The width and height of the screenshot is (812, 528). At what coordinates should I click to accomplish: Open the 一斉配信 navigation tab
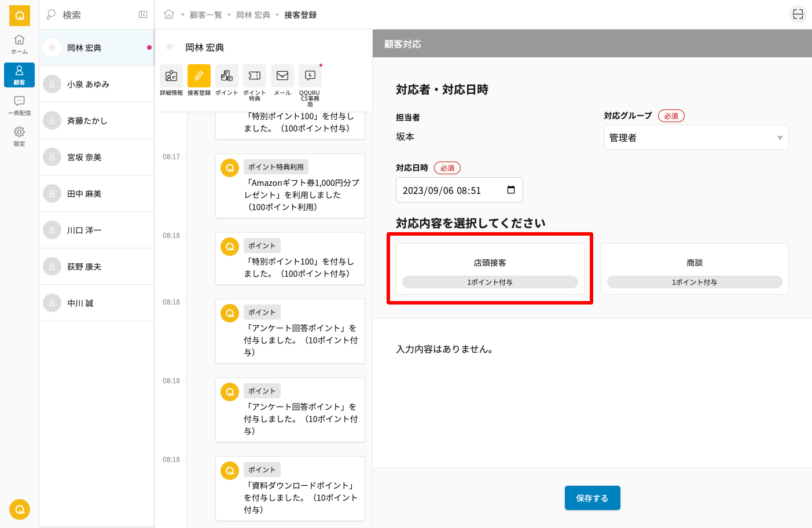click(19, 105)
